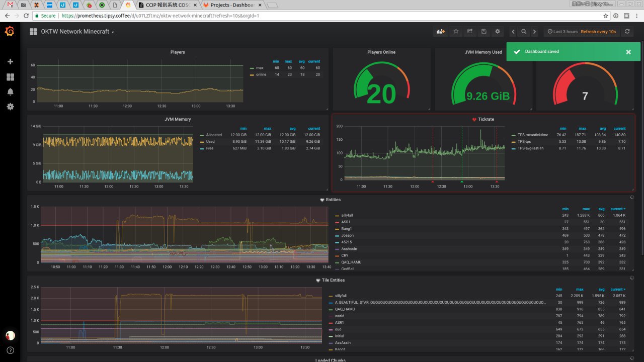The image size is (644, 362).
Task: Open the Create plus menu in sidebar
Action: 10,62
